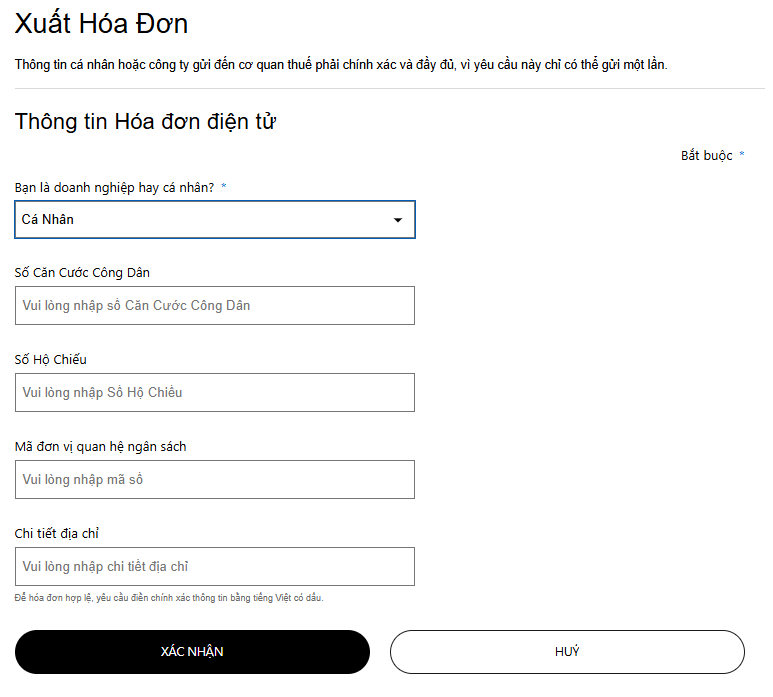Click the "Bạn là doanh nghiệp hay cá nhân?" label
Image resolution: width=773 pixels, height=697 pixels.
114,187
